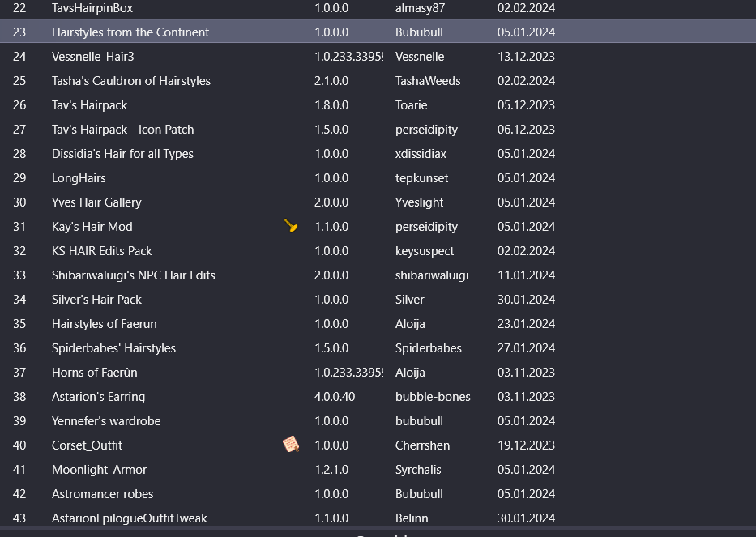Select KS HAIR Edits Pack
This screenshot has height=537, width=756.
coord(102,251)
